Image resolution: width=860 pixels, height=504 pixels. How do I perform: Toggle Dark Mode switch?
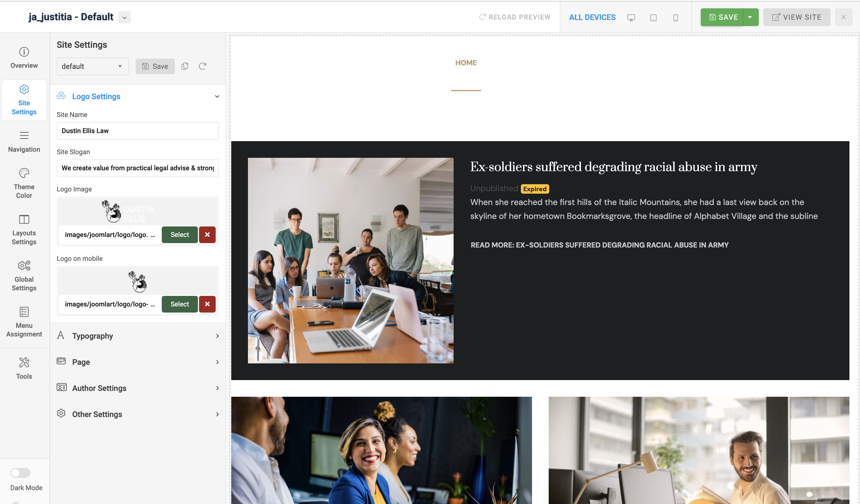coord(20,473)
